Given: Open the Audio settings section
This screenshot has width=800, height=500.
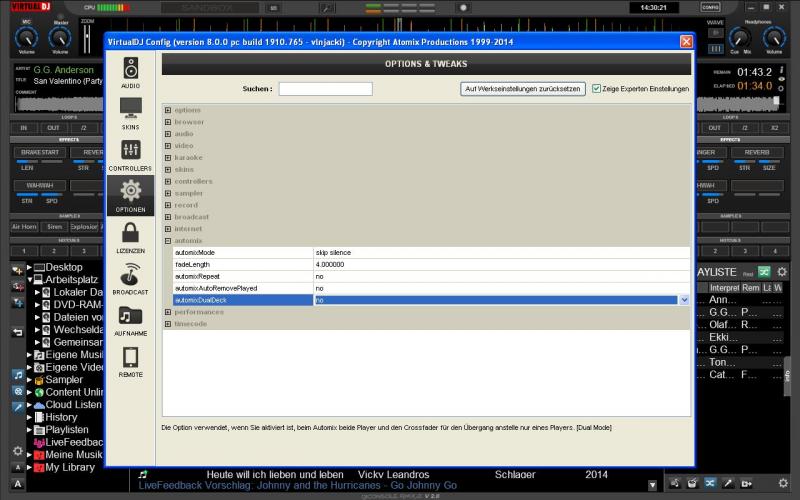Looking at the screenshot, I should click(x=131, y=72).
